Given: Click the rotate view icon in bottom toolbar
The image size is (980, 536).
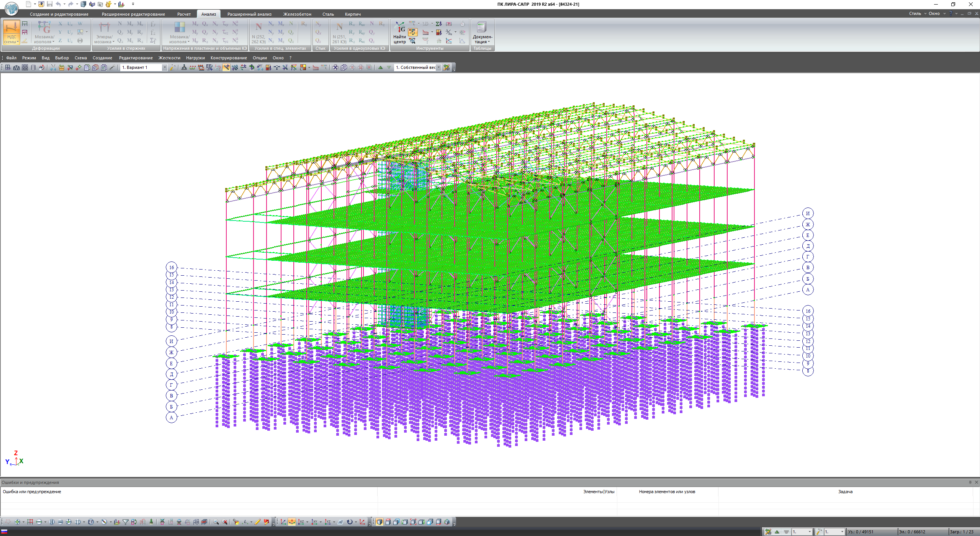Looking at the screenshot, I should click(x=349, y=522).
